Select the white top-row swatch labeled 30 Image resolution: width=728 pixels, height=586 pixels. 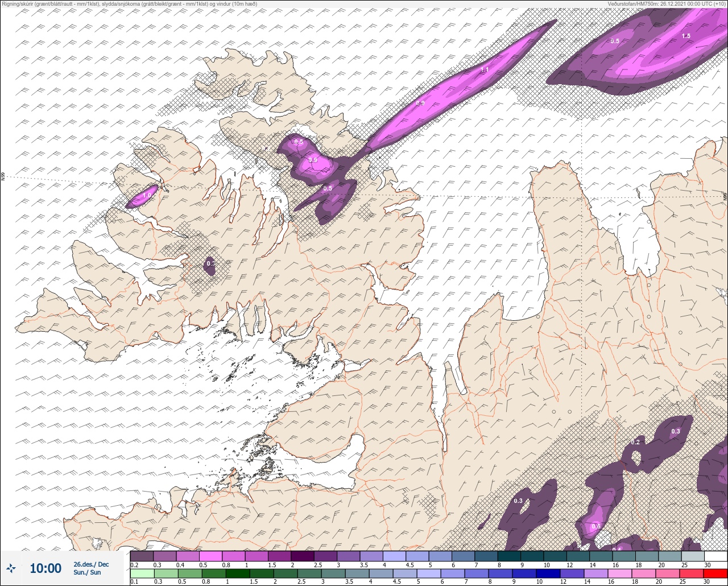(x=715, y=556)
